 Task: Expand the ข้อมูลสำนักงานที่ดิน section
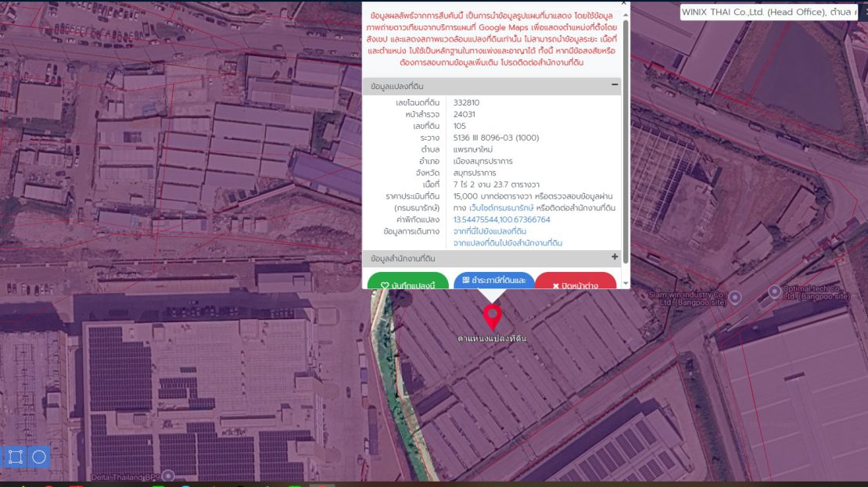click(x=615, y=257)
